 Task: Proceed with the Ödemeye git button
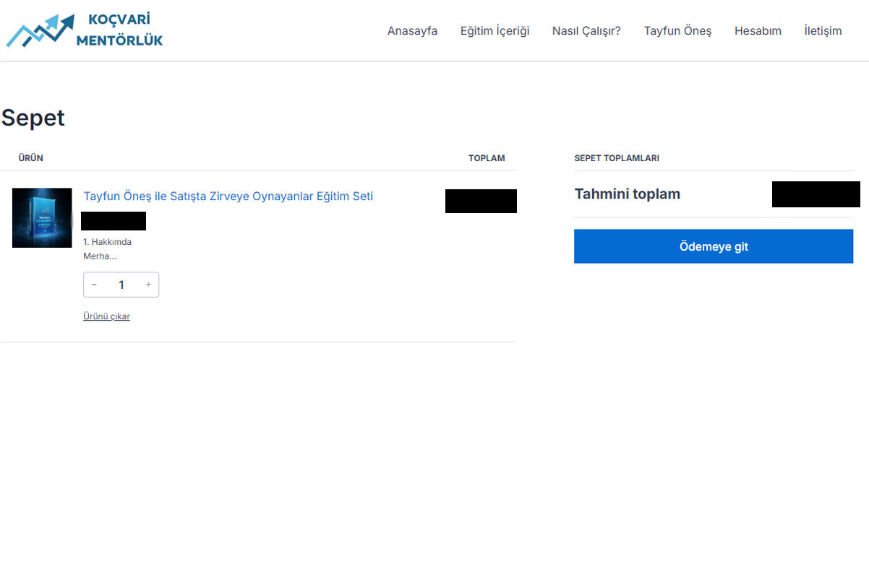point(714,246)
